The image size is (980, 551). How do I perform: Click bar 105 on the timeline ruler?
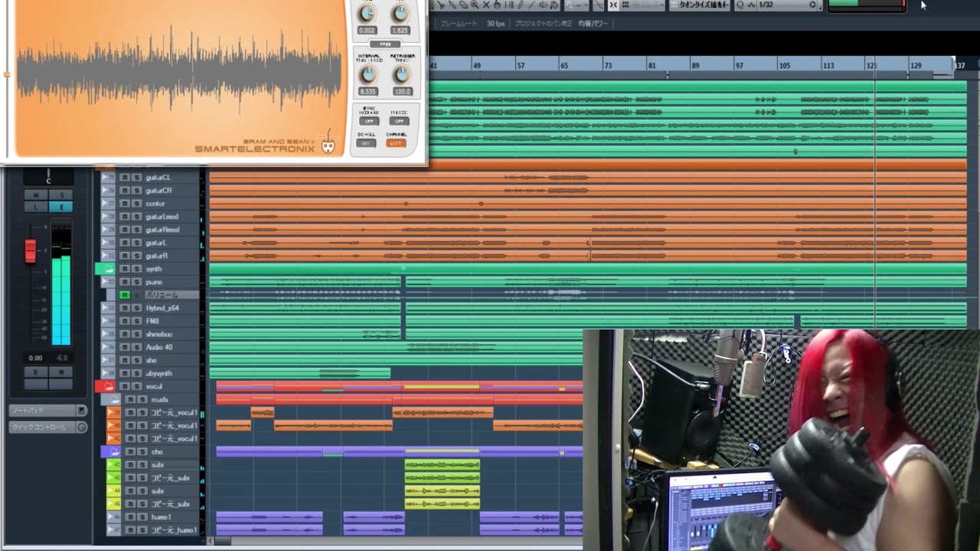[x=785, y=66]
